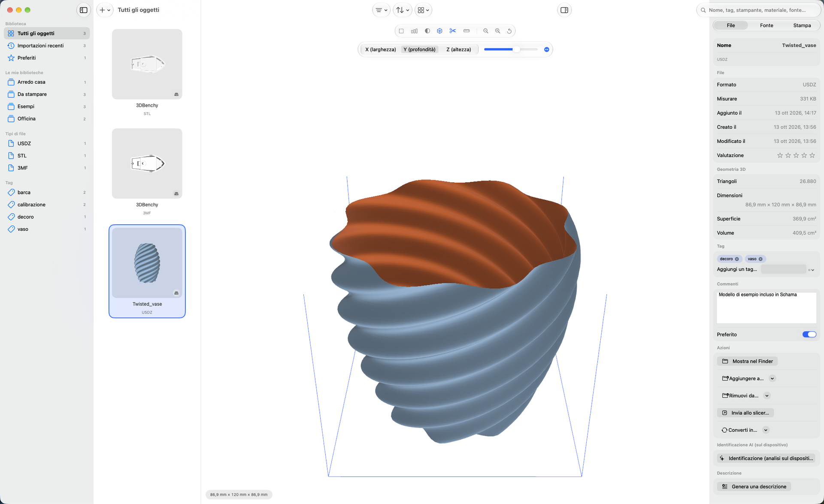Select the X (larghezza) cutting axis

pyautogui.click(x=380, y=49)
